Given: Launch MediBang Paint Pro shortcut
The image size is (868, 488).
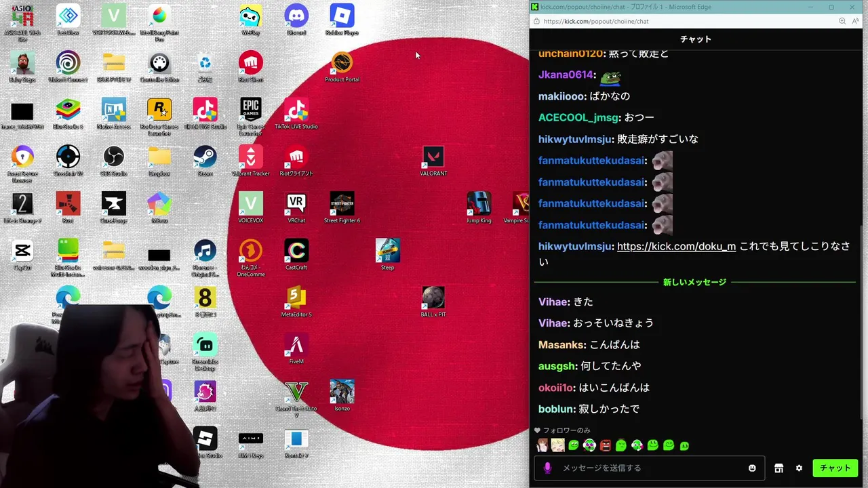Looking at the screenshot, I should click(x=159, y=22).
